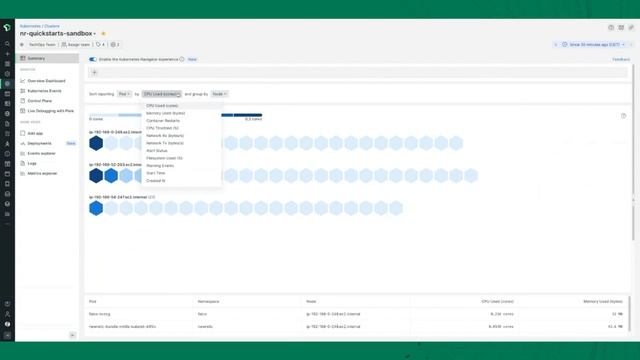This screenshot has width=640, height=360.
Task: Click the clock icon in the time picker
Action: point(564,44)
